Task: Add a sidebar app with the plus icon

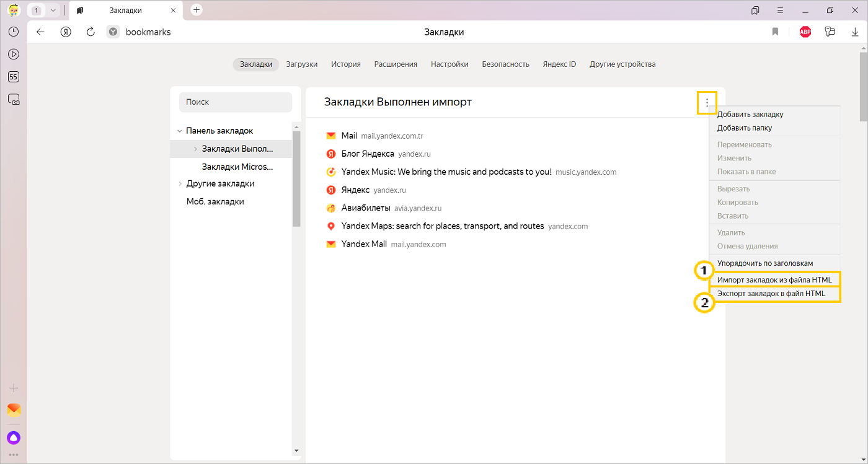Action: coord(13,388)
